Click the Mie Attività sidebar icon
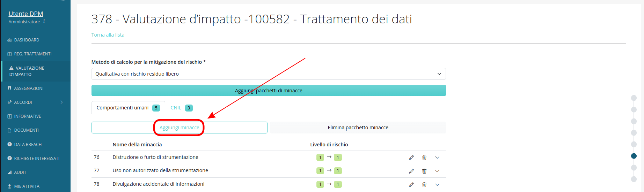The width and height of the screenshot is (644, 192). [9, 186]
